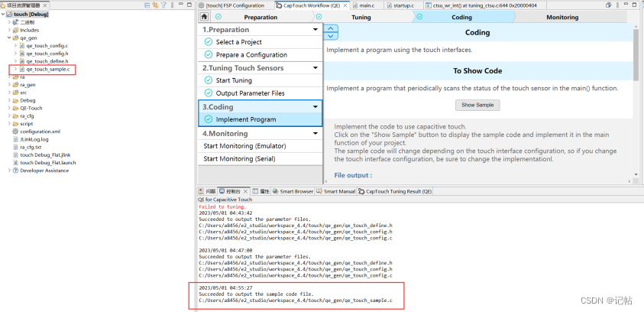Click the home icon in CapTouch Workflow

(204, 17)
